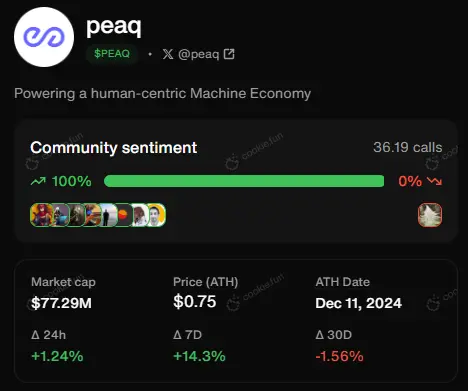The height and width of the screenshot is (391, 468).
Task: Open the lone bearish caller avatar
Action: click(430, 215)
